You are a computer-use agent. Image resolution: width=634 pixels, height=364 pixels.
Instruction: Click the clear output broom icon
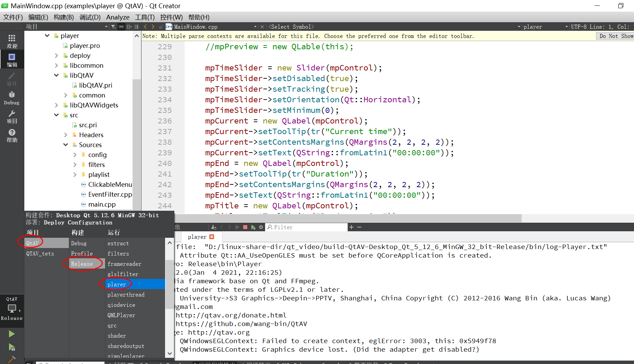coord(214,227)
